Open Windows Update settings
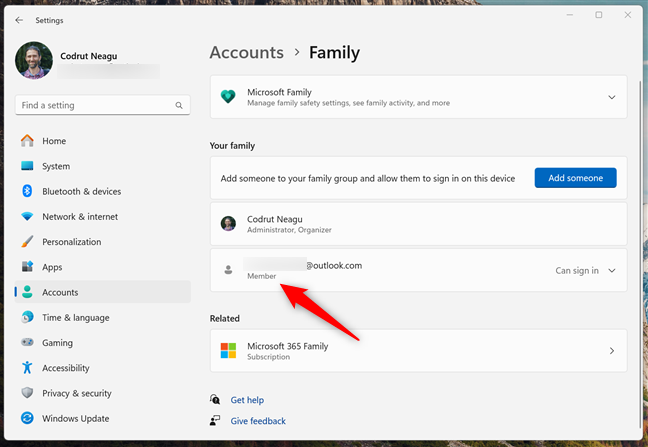This screenshot has width=648, height=447. coord(102,418)
